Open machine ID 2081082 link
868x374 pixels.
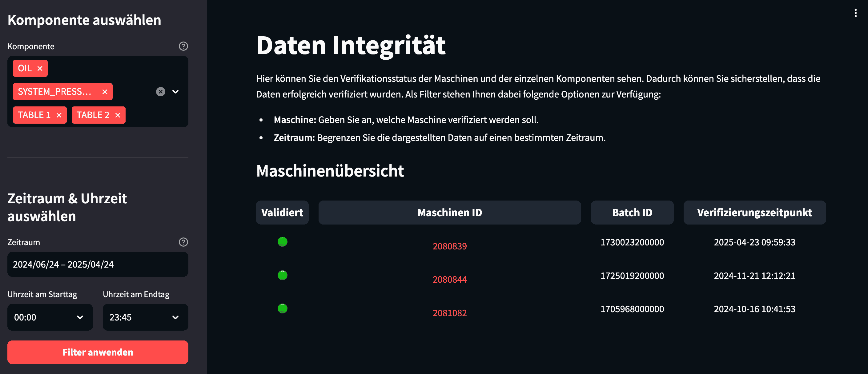(449, 313)
